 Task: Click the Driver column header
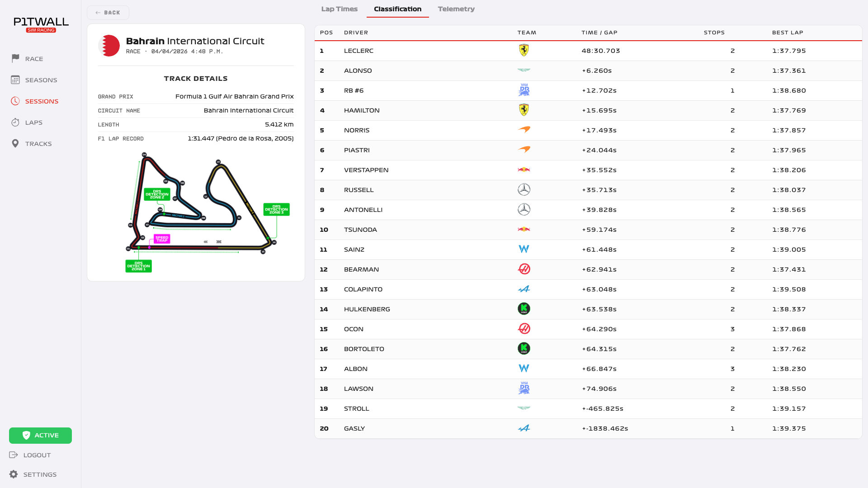click(356, 33)
